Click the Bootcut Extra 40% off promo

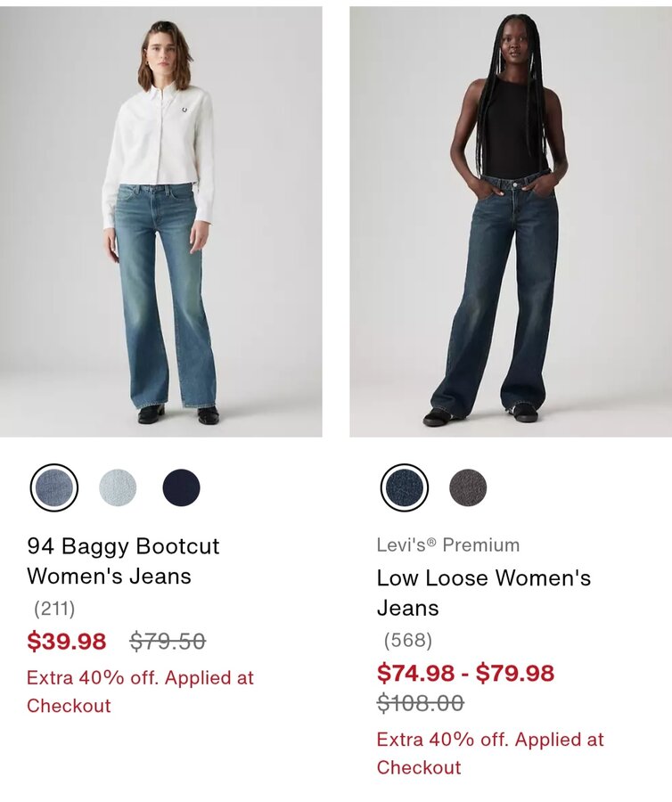(x=140, y=692)
